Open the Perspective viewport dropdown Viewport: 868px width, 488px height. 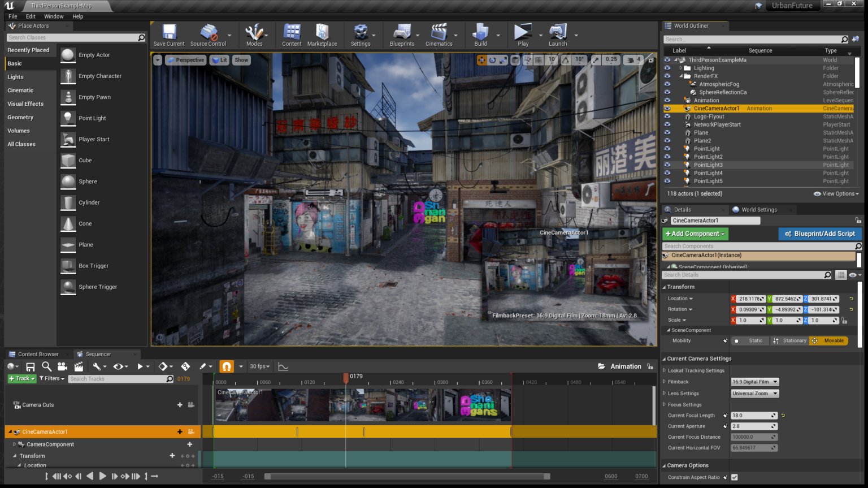pos(185,60)
